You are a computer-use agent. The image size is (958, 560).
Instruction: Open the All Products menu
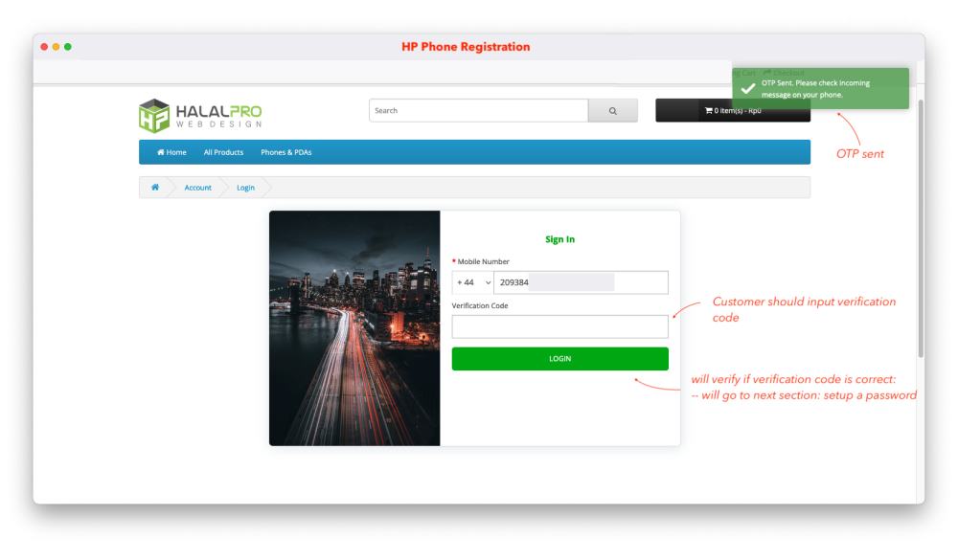point(223,152)
